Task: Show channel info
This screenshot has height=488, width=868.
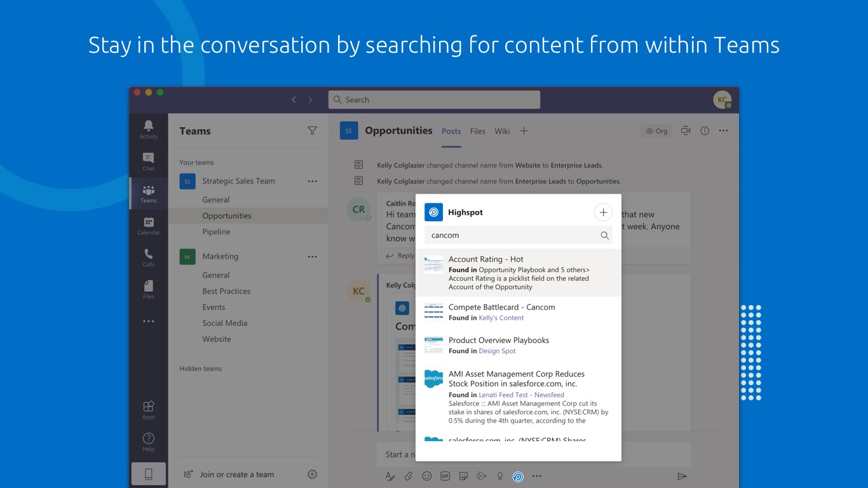Action: pyautogui.click(x=705, y=131)
